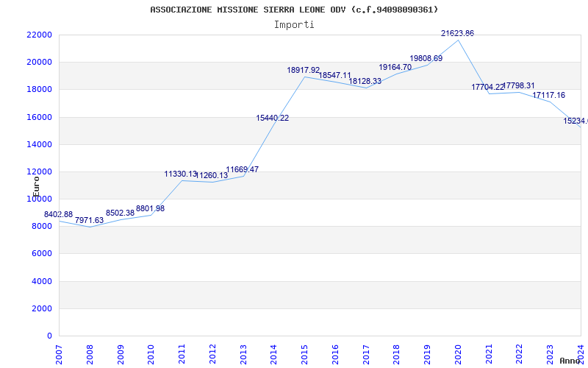This screenshot has height=368, width=588.
Task: Click the 2018 year label on x-axis
Action: click(397, 355)
